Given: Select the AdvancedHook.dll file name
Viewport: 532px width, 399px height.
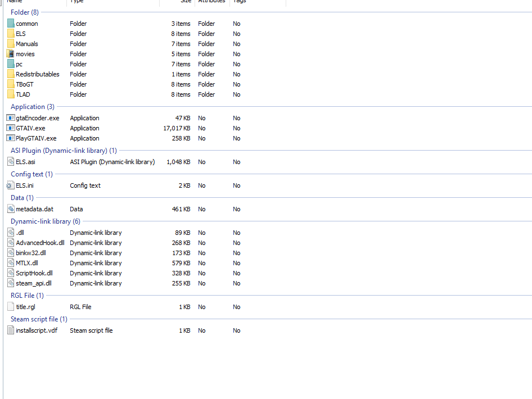Looking at the screenshot, I should [40, 243].
